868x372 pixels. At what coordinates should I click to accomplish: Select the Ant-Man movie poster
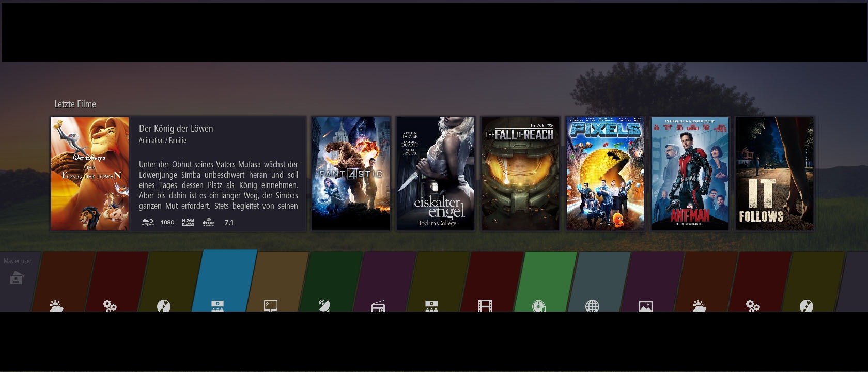point(690,174)
